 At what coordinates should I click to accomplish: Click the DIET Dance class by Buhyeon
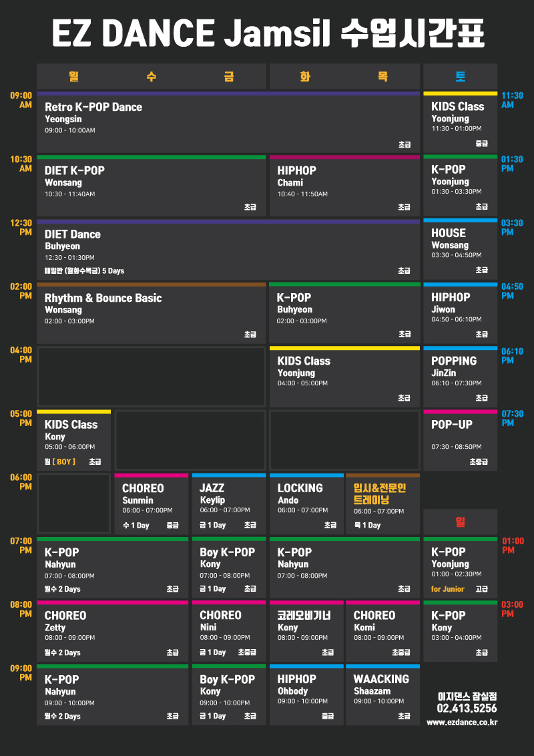click(x=228, y=249)
